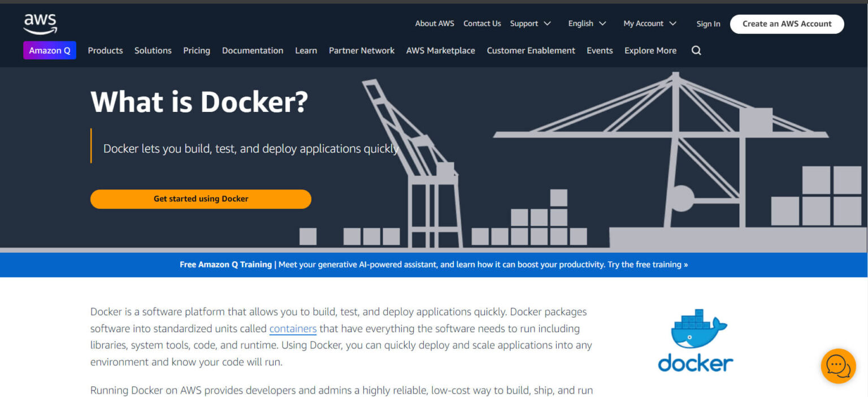Click the Sign In link
Image resolution: width=868 pixels, height=397 pixels.
pos(708,23)
